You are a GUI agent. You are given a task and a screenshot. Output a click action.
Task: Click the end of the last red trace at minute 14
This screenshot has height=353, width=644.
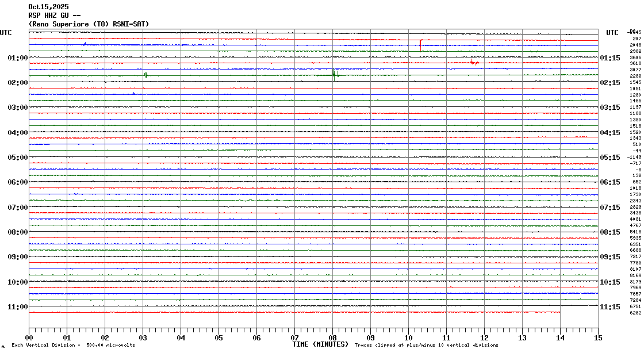click(x=559, y=312)
